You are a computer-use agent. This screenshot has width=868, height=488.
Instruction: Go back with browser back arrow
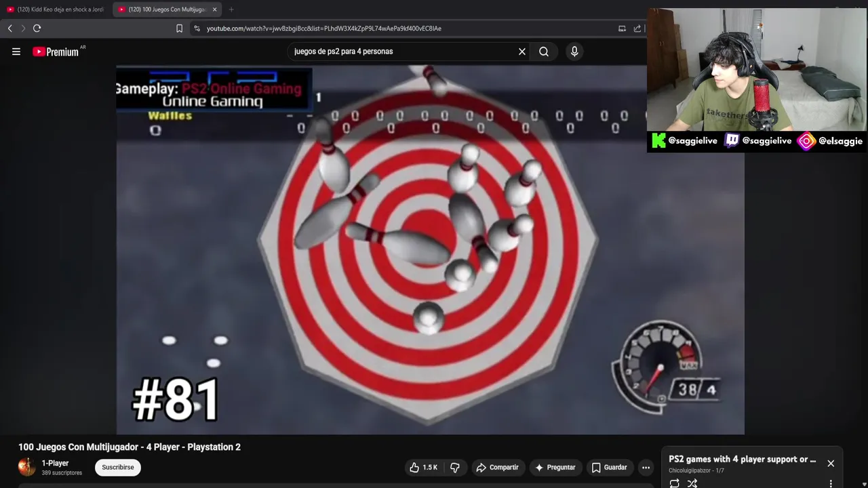(10, 28)
